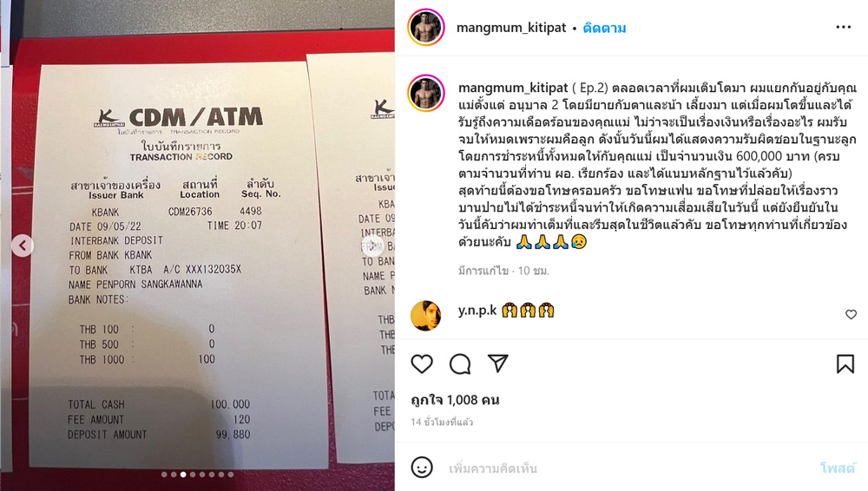Open mangmum_kitipat profile from header username
868x491 pixels.
511,28
